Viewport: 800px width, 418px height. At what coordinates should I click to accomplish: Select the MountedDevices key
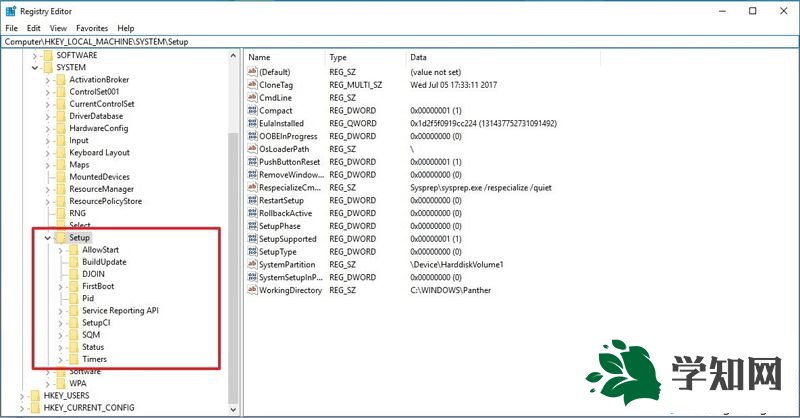pyautogui.click(x=99, y=177)
